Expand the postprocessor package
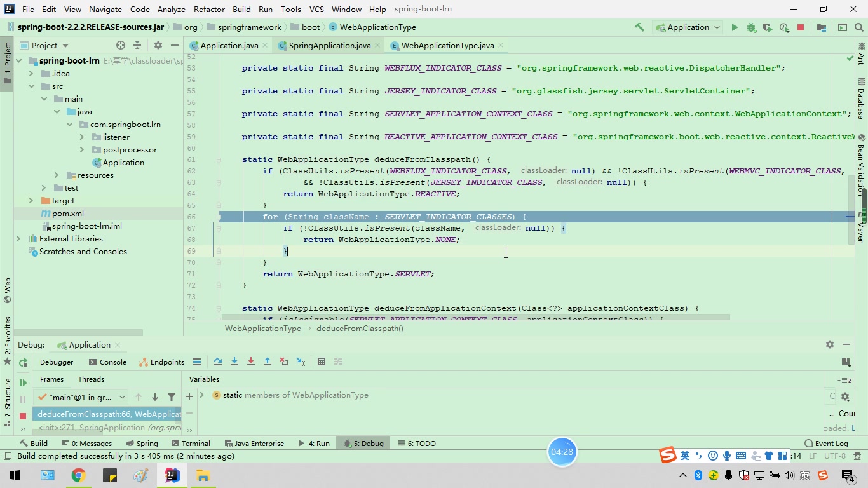 tap(82, 150)
